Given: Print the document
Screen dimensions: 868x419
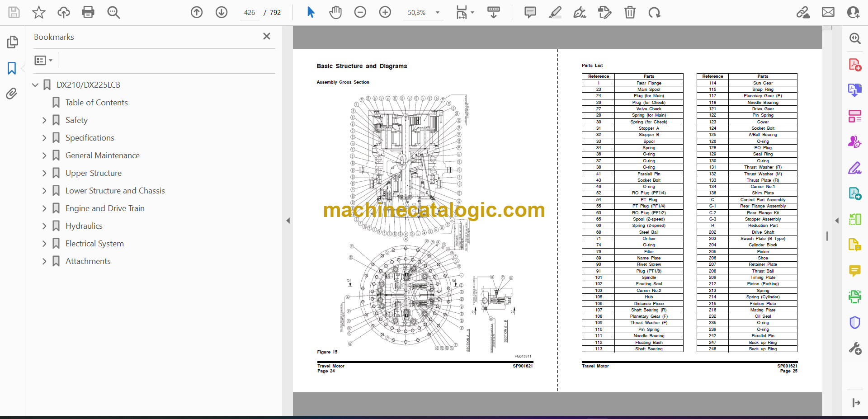Looking at the screenshot, I should (x=88, y=12).
